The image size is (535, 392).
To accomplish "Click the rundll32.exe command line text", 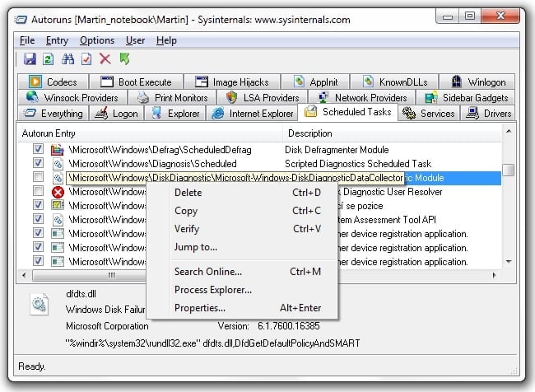I will [x=213, y=343].
